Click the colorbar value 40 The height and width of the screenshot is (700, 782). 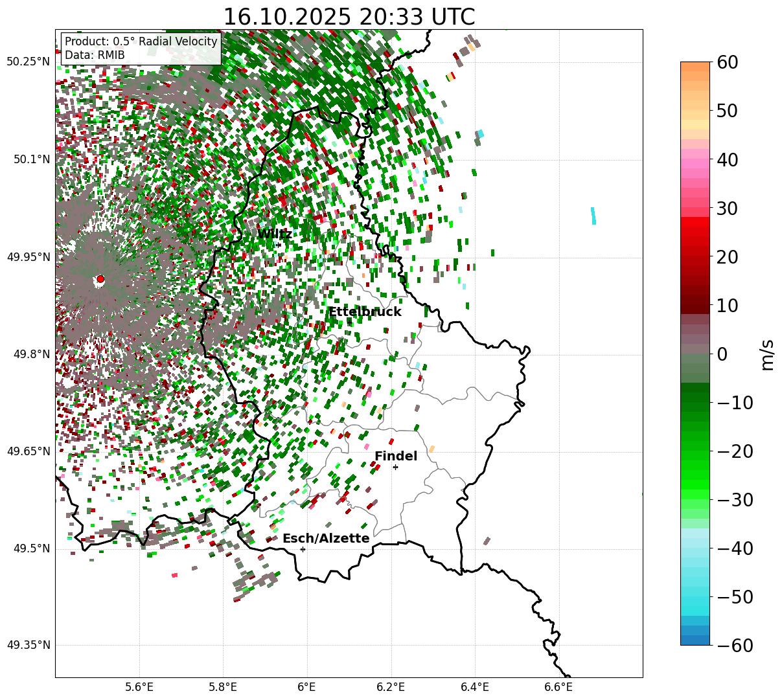pyautogui.click(x=728, y=159)
